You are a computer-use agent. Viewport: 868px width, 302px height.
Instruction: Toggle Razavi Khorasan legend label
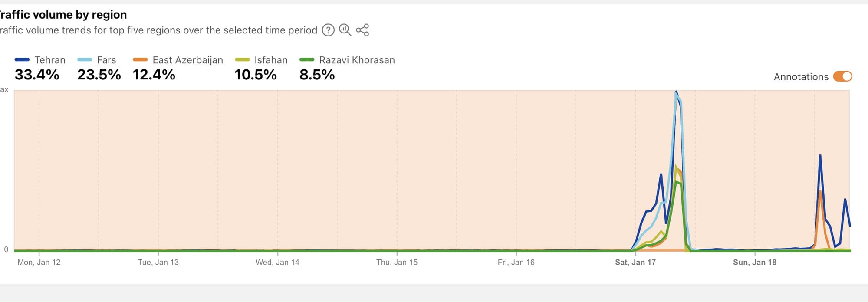coord(357,60)
